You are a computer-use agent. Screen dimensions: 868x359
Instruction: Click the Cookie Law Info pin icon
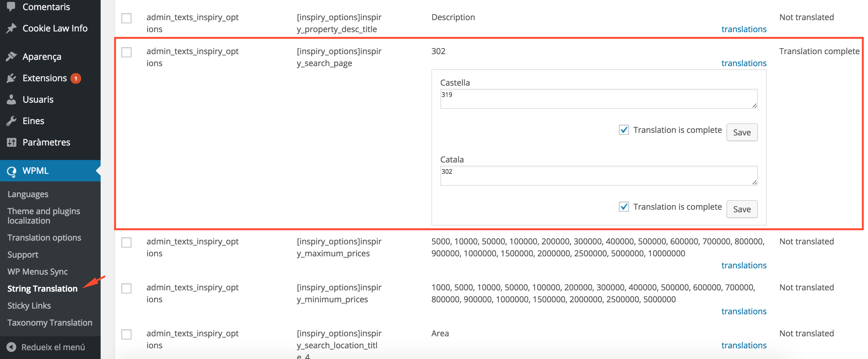click(11, 28)
